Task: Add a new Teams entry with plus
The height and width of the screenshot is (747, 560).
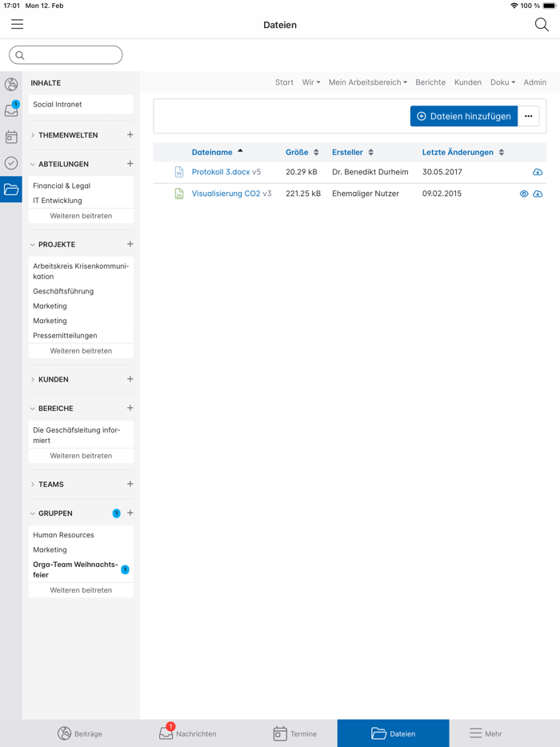Action: [130, 484]
